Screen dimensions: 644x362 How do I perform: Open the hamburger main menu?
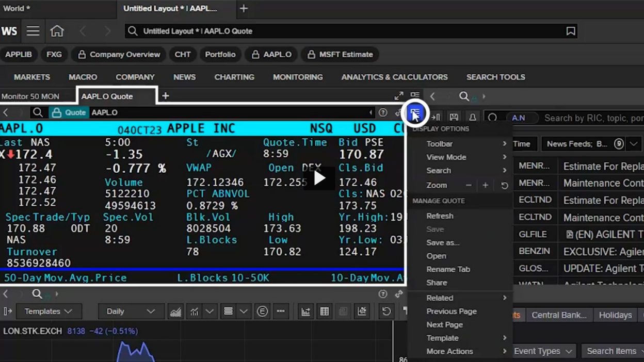point(33,31)
